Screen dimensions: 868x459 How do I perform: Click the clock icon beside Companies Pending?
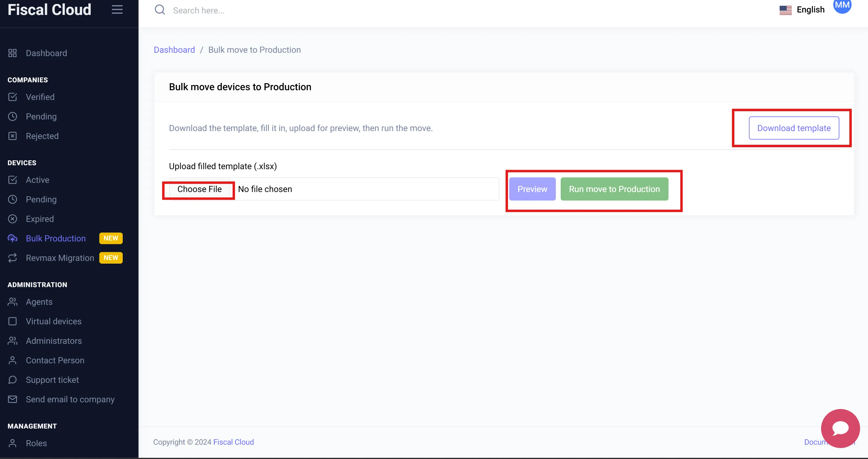coord(12,116)
